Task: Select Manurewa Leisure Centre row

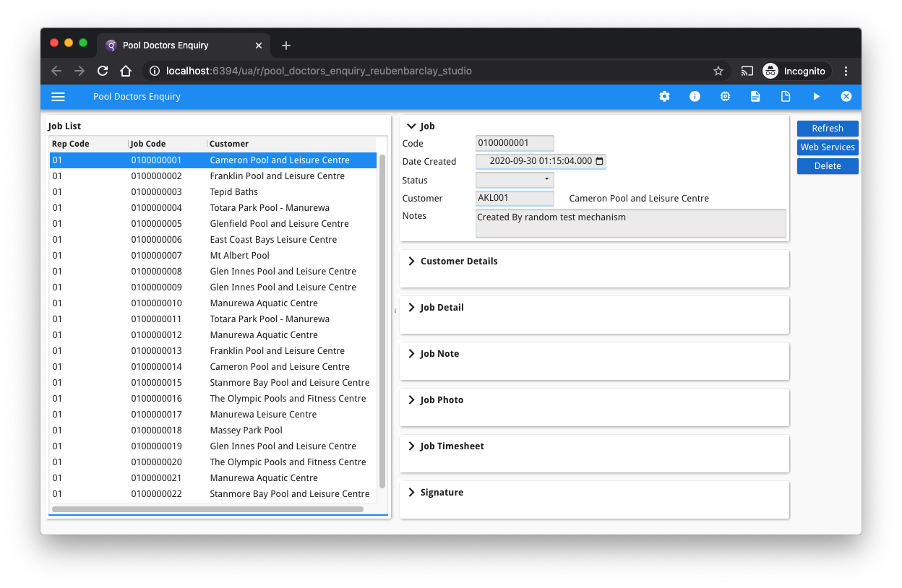Action: (213, 415)
